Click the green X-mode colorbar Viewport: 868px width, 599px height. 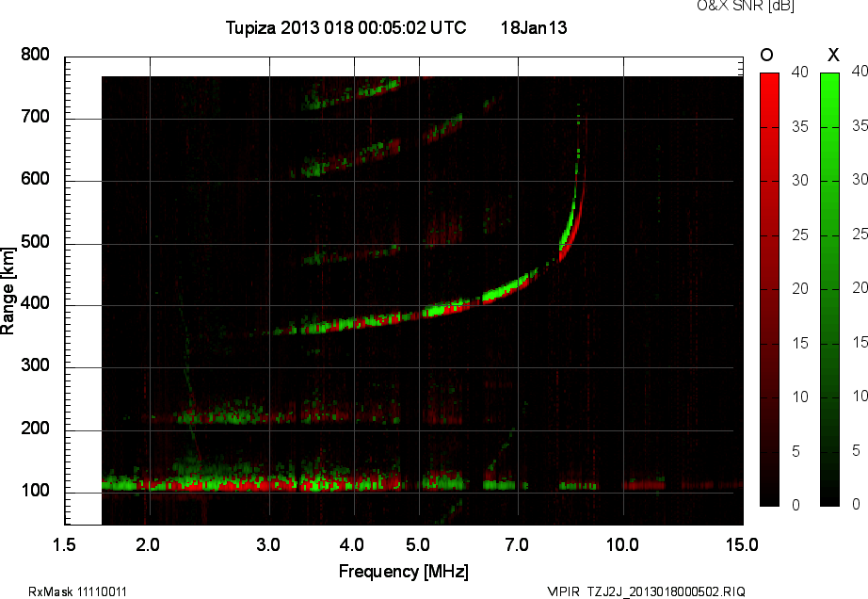click(829, 289)
